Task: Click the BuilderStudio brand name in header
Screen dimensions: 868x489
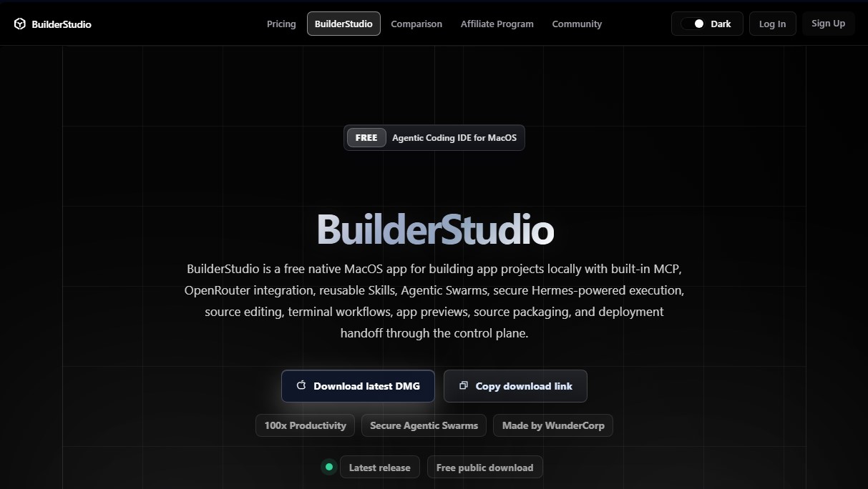Action: 62,24
